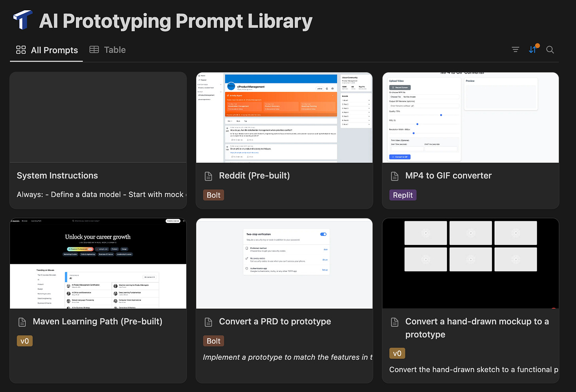Open the Reddit ProductManagement preview thumbnail

[x=284, y=117]
